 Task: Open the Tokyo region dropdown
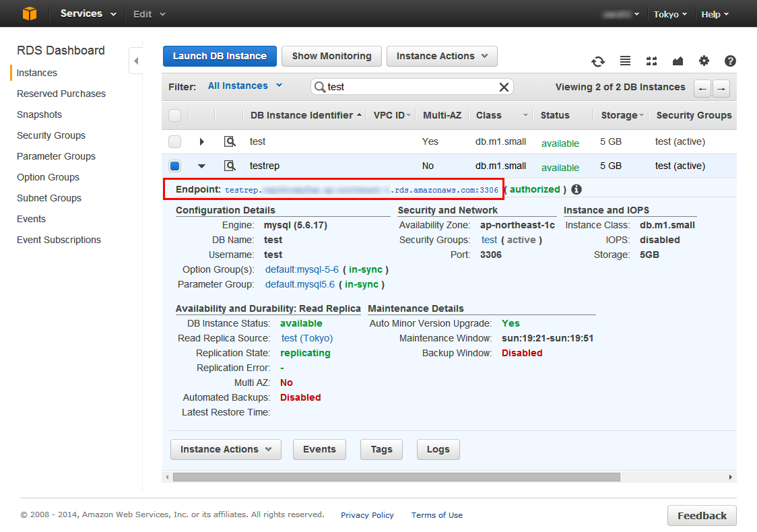[670, 14]
